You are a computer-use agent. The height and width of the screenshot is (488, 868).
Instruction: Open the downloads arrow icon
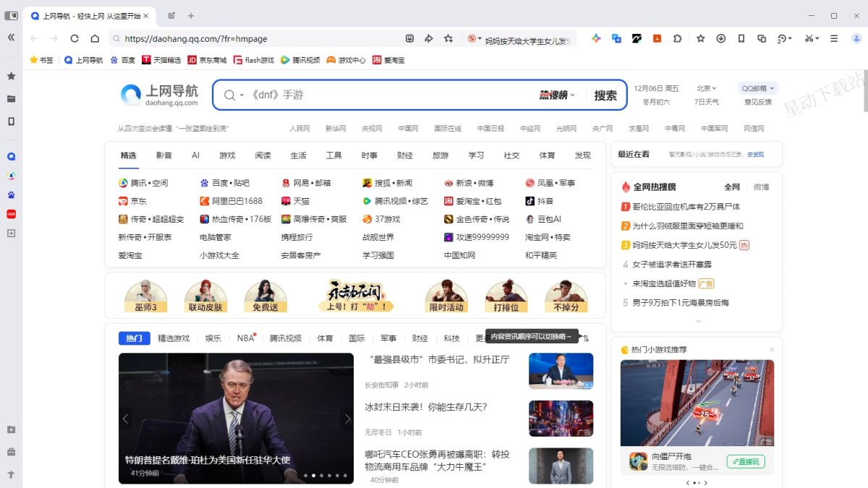[721, 38]
